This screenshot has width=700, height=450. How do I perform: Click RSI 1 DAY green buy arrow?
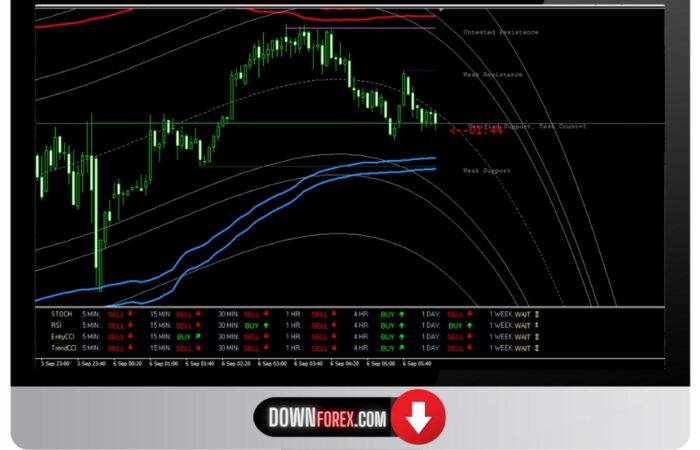tap(469, 325)
